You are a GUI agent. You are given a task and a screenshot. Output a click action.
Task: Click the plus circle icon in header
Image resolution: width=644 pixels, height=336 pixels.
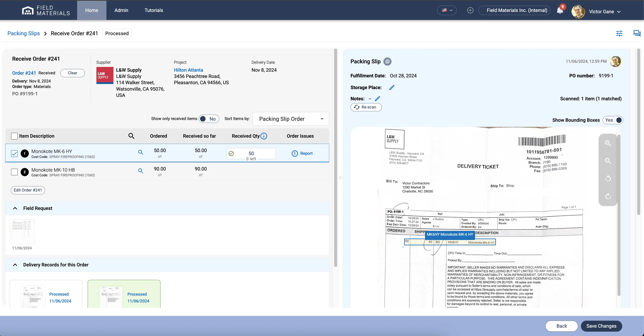click(x=470, y=10)
